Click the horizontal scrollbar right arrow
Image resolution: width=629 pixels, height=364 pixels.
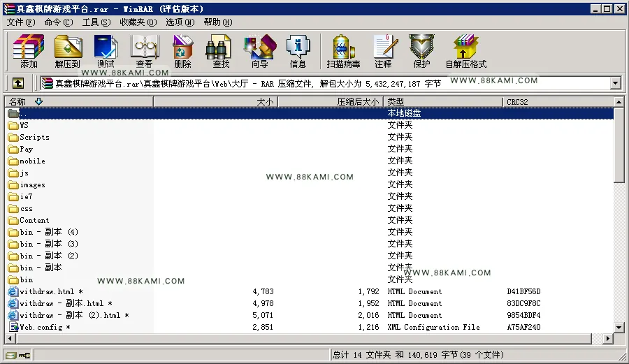pos(608,339)
